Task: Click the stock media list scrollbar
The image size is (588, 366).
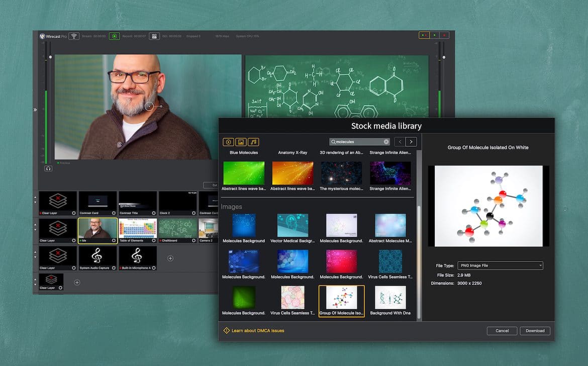Action: (x=419, y=262)
